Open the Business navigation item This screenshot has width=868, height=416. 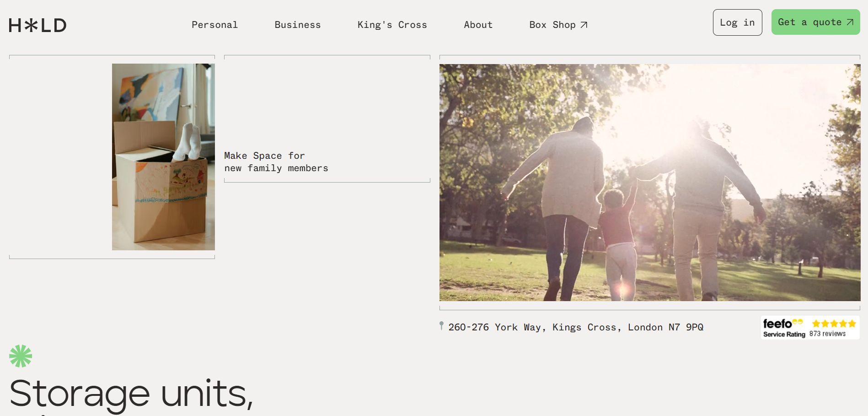coord(297,25)
